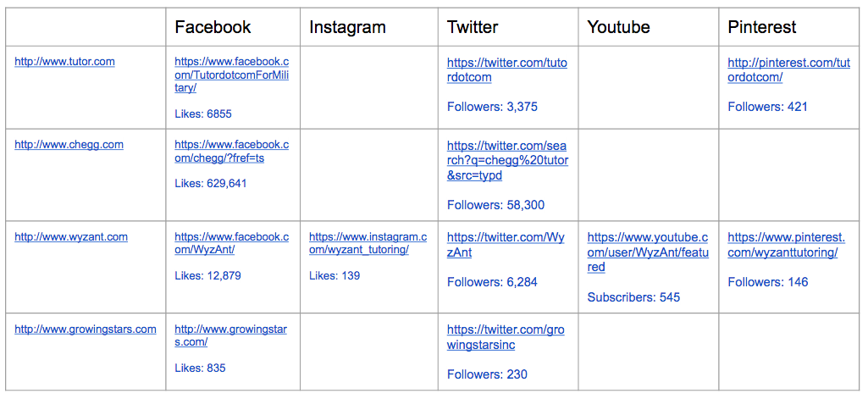The image size is (868, 399).
Task: Open Tutor.com Facebook page link
Action: [231, 75]
